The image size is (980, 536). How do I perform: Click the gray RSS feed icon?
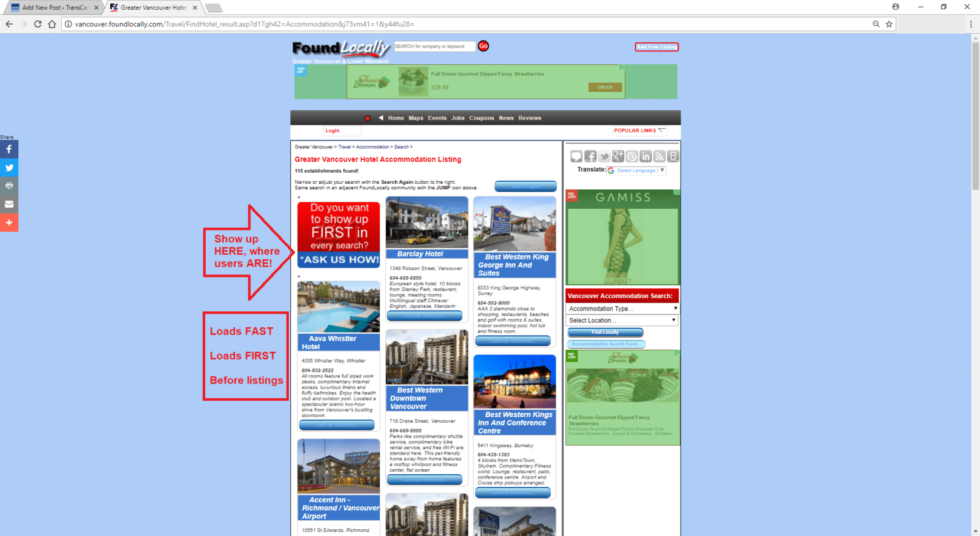pos(659,156)
